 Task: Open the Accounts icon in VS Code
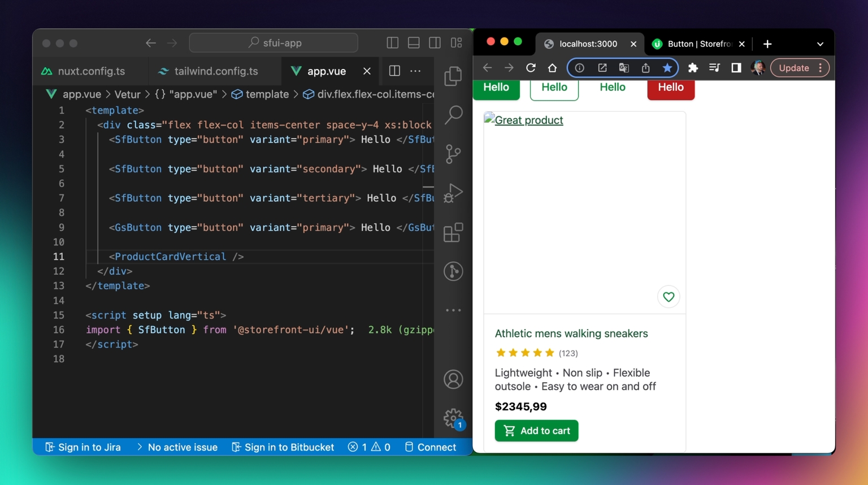[453, 379]
